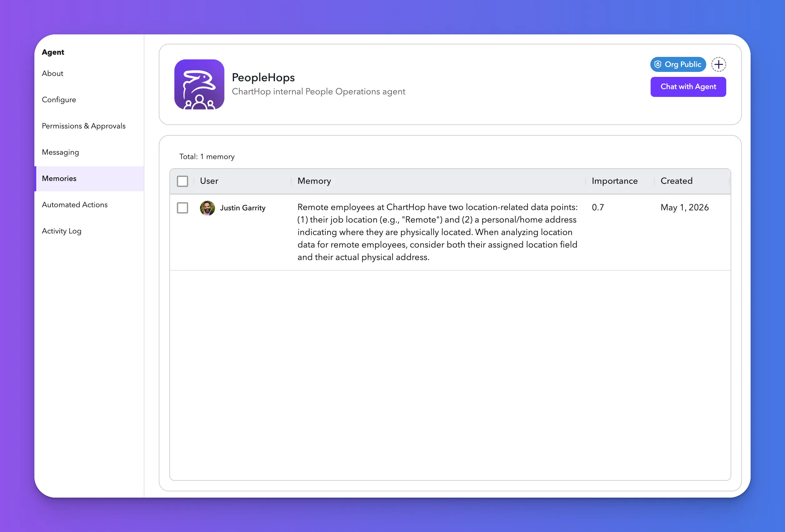Click the May 1, 2026 created date
This screenshot has width=785, height=532.
(684, 208)
